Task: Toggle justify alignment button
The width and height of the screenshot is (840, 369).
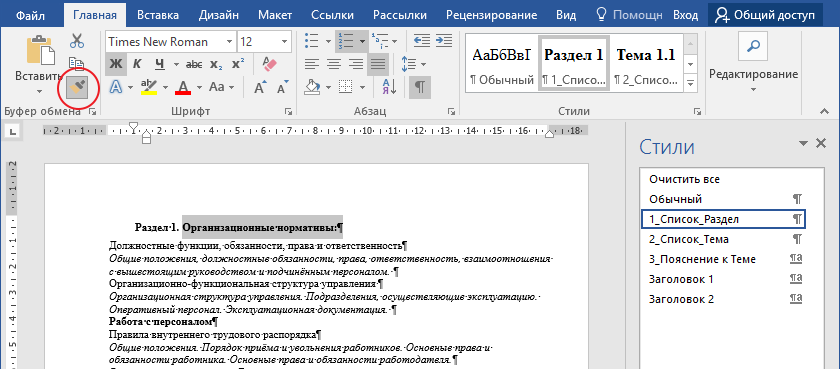Action: pyautogui.click(x=379, y=64)
